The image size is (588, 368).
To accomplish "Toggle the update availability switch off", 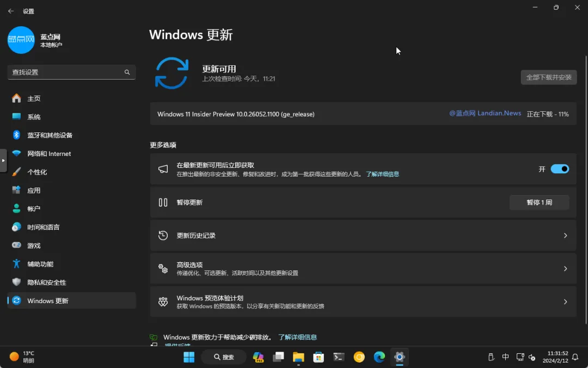I will 560,169.
